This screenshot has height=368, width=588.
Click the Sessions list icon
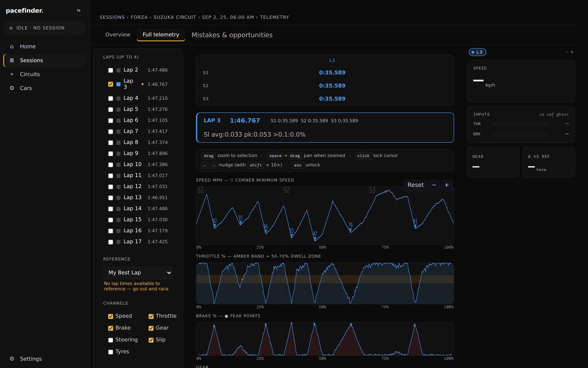tap(12, 60)
